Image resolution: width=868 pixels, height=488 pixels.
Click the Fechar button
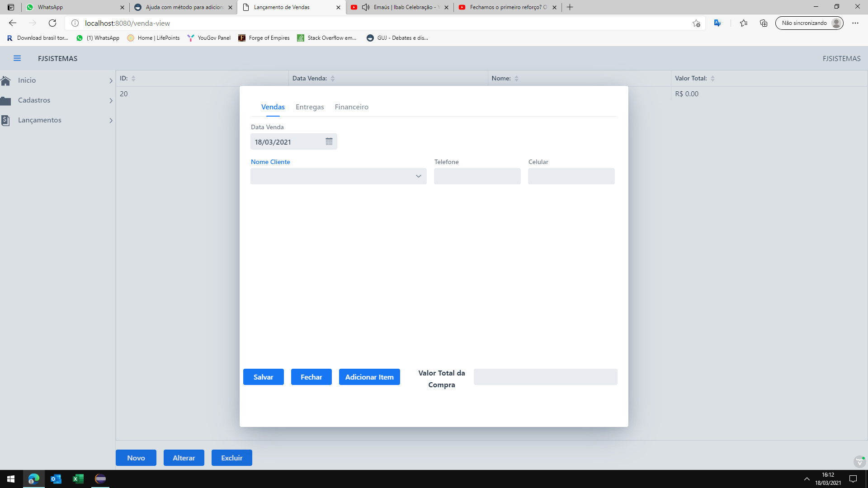[x=311, y=377]
